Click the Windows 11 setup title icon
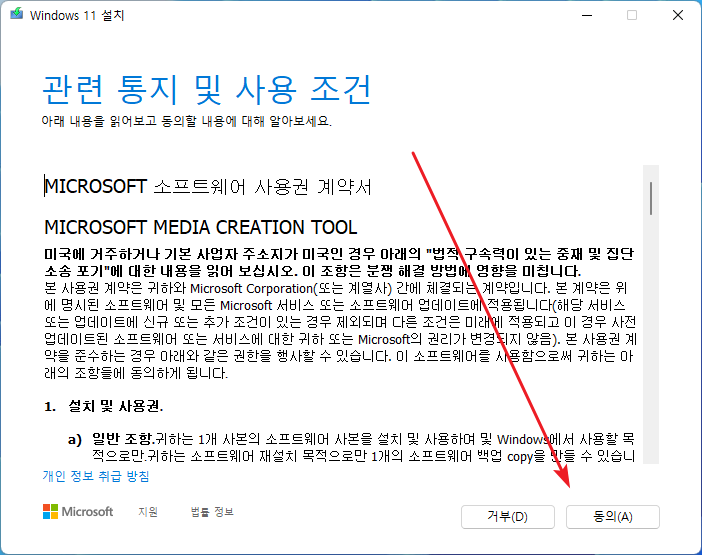This screenshot has height=555, width=702. click(17, 14)
